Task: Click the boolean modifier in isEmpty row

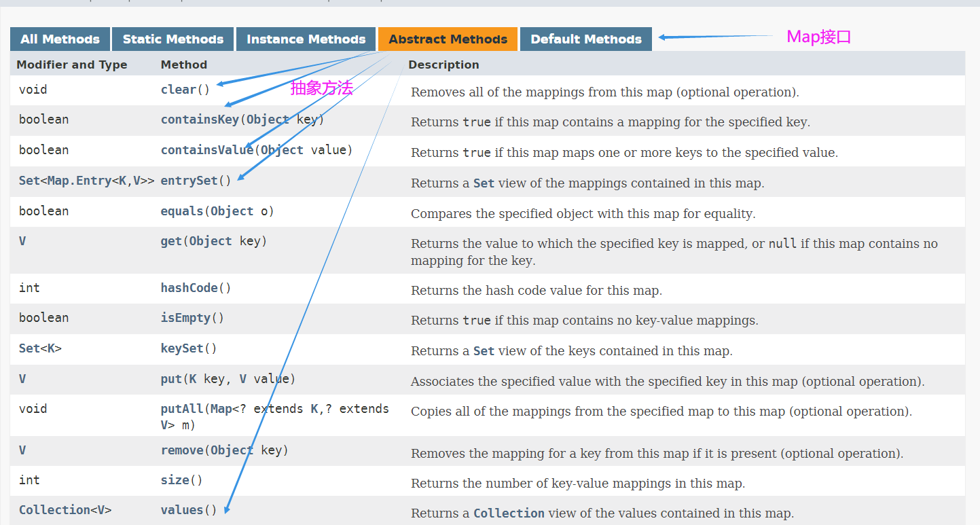Action: [43, 318]
